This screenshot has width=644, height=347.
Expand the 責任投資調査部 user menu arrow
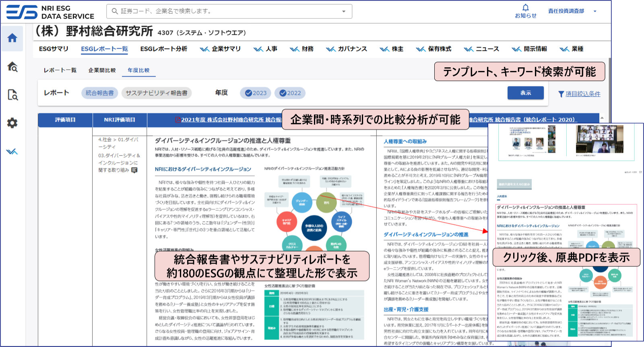[x=595, y=11]
